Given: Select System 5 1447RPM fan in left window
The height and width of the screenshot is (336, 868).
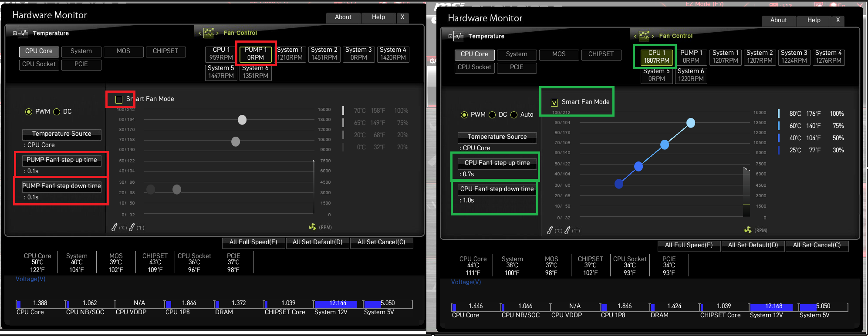Looking at the screenshot, I should pyautogui.click(x=221, y=72).
